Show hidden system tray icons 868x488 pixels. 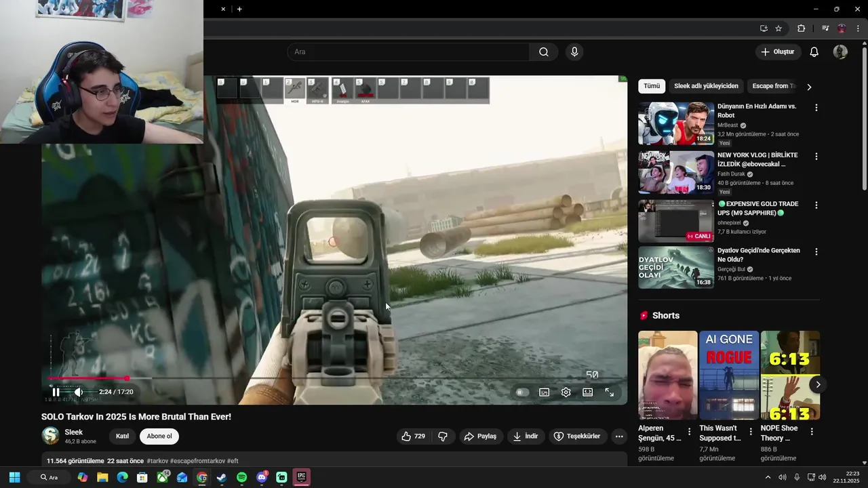(768, 477)
